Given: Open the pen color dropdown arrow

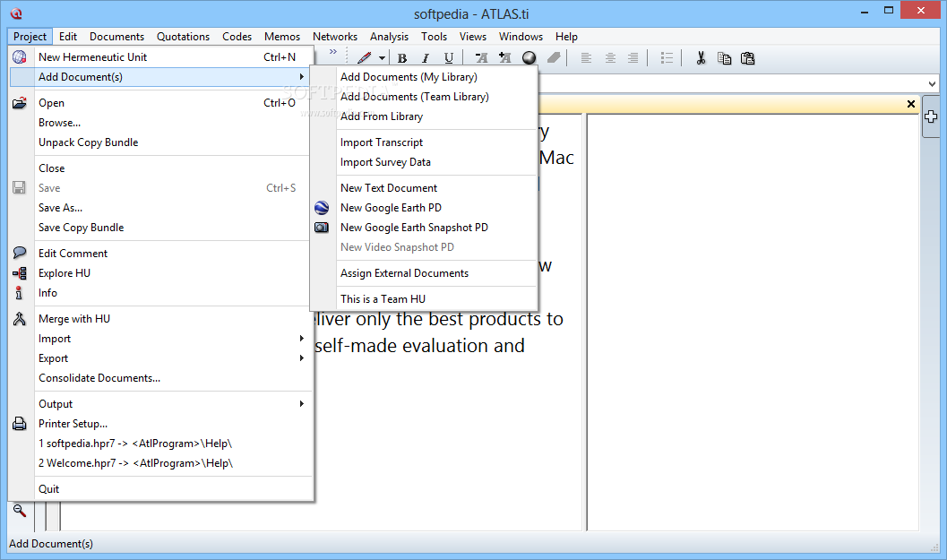Looking at the screenshot, I should pyautogui.click(x=382, y=58).
